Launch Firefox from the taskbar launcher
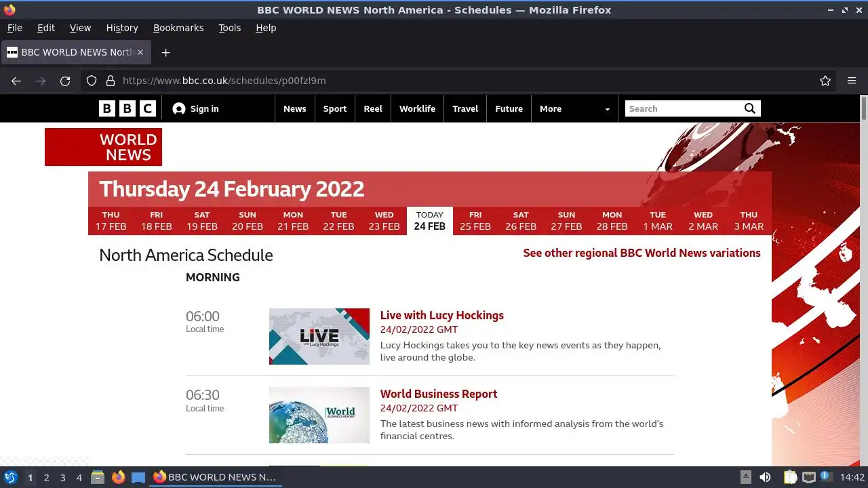Viewport: 868px width, 488px height. click(119, 477)
